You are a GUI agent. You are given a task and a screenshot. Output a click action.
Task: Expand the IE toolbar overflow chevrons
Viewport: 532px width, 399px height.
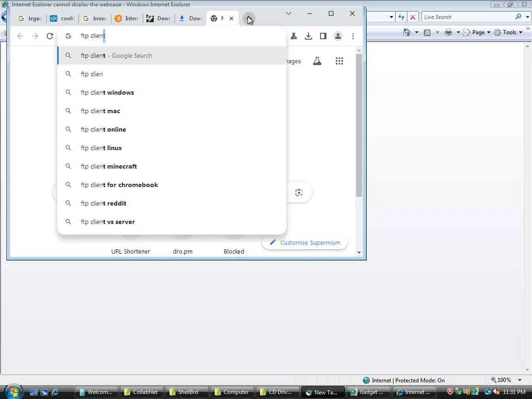point(528,28)
